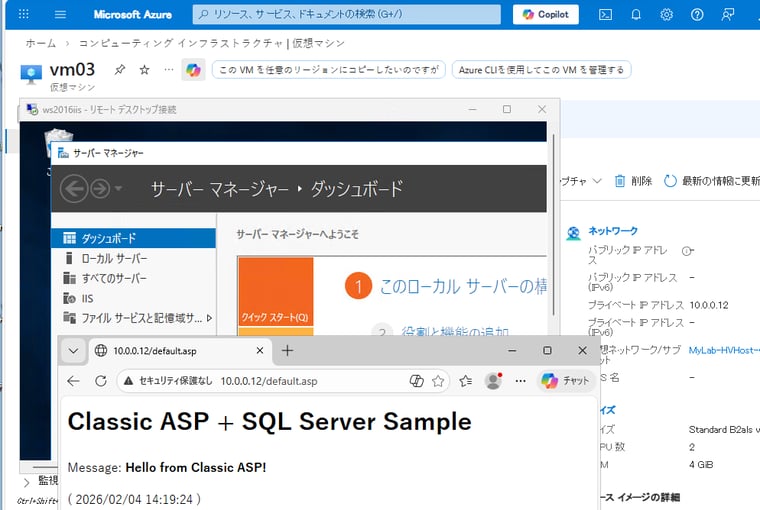Viewport: 760px width, 510px height.
Task: Mark vm03 as favorite with star
Action: [x=144, y=70]
